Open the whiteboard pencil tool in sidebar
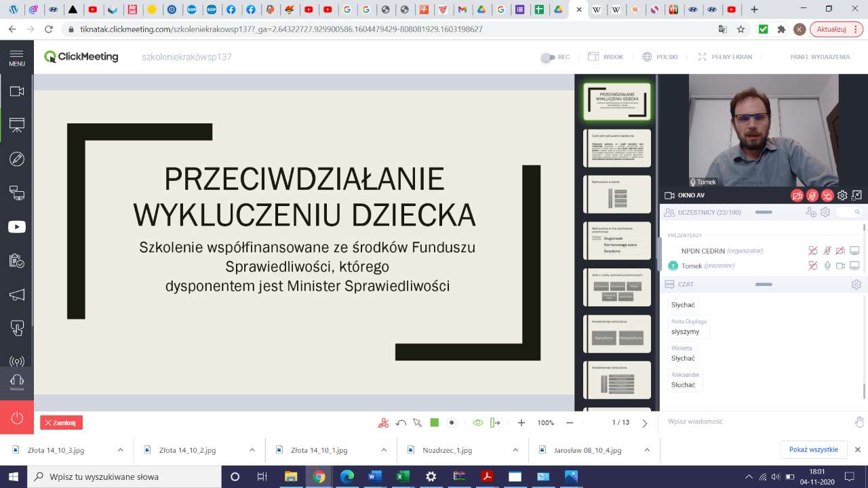The image size is (868, 488). [17, 159]
